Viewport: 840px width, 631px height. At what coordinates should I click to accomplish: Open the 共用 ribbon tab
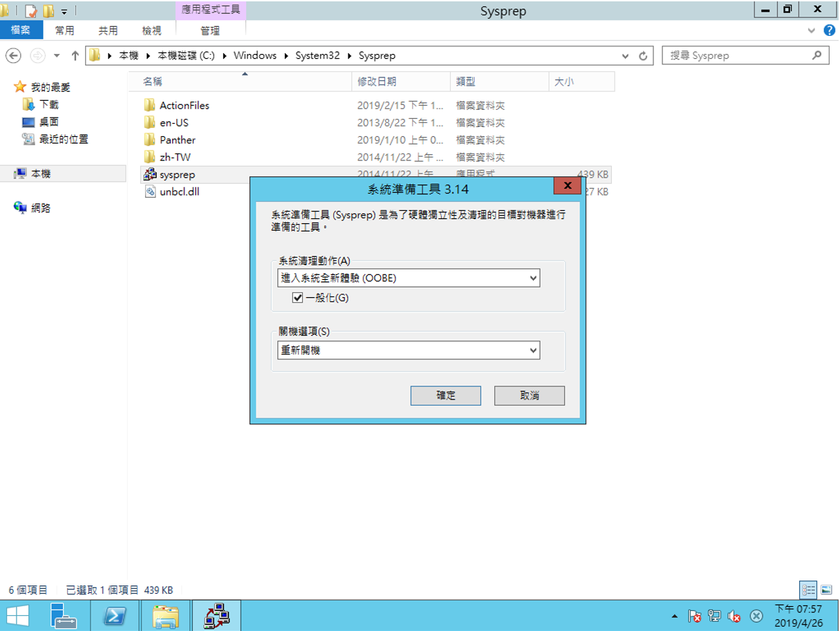click(x=108, y=30)
